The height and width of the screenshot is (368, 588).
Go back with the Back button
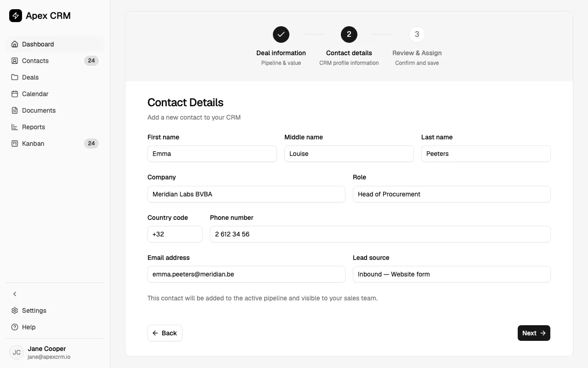tap(165, 333)
